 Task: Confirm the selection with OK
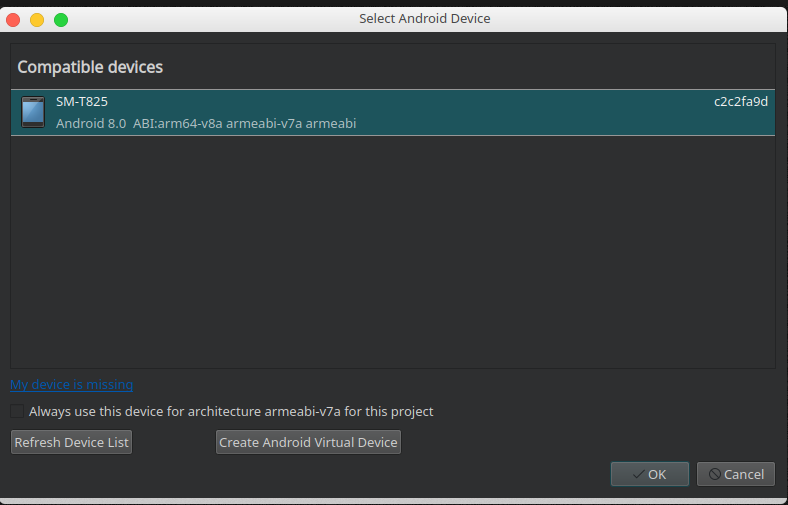pyautogui.click(x=650, y=474)
